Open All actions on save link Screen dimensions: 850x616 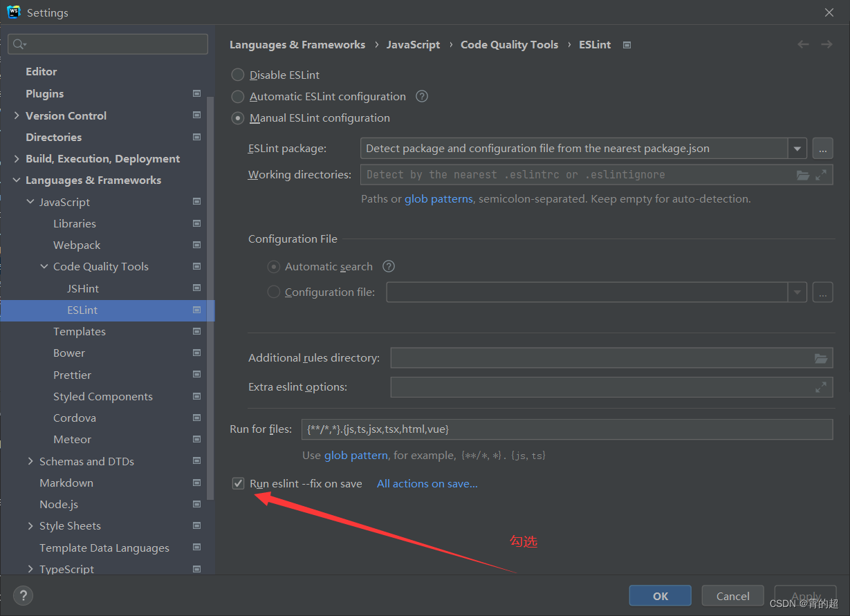[x=427, y=483]
